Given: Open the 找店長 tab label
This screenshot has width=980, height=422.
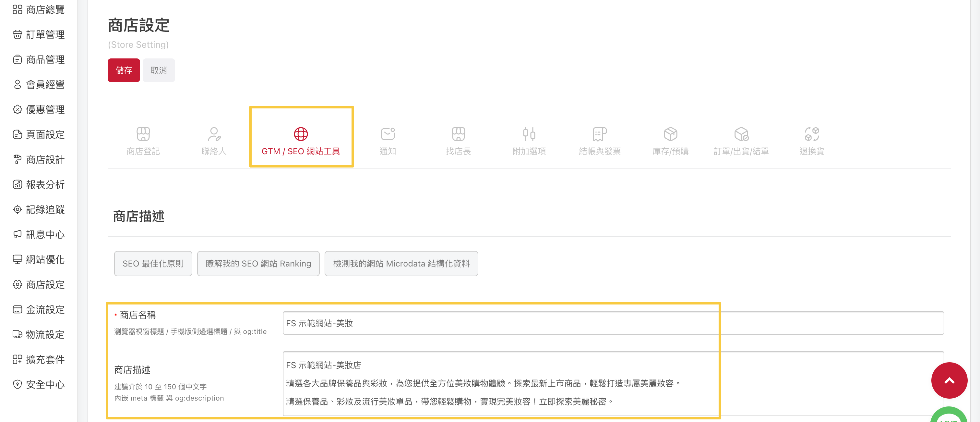Looking at the screenshot, I should (x=459, y=151).
